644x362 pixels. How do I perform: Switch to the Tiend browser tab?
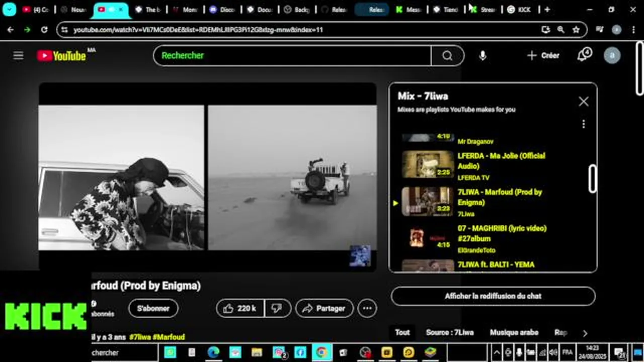(445, 9)
